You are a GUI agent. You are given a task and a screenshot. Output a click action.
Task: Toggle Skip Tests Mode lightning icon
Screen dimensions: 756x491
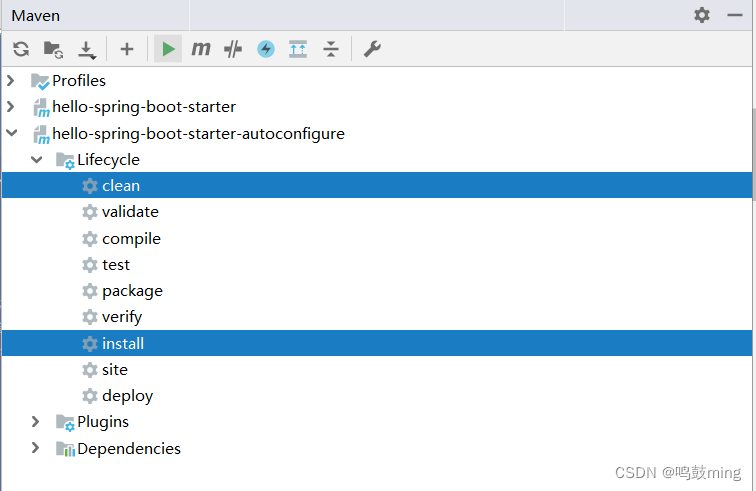[265, 49]
